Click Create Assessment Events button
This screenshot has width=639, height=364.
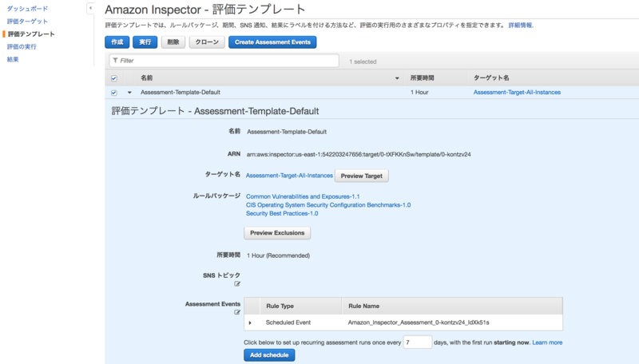tap(272, 42)
